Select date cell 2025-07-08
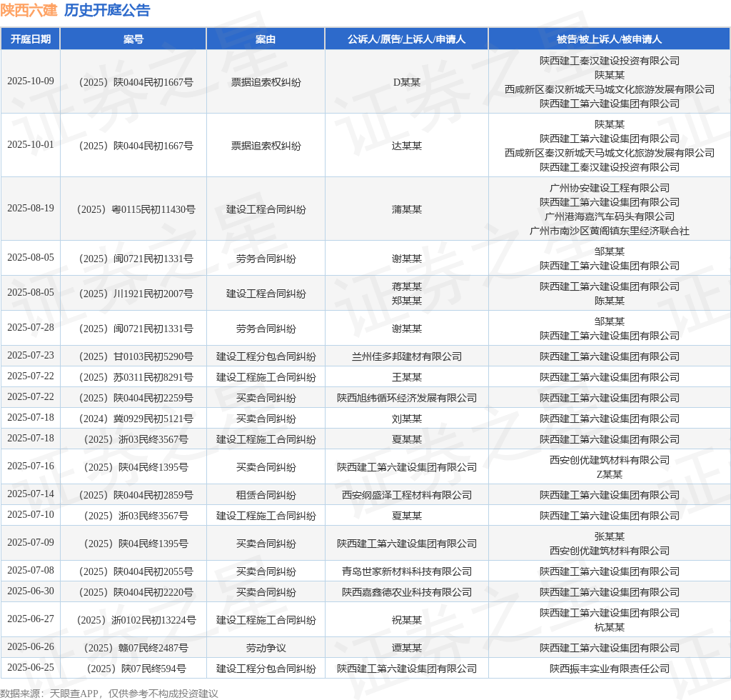731x700 pixels. click(31, 570)
